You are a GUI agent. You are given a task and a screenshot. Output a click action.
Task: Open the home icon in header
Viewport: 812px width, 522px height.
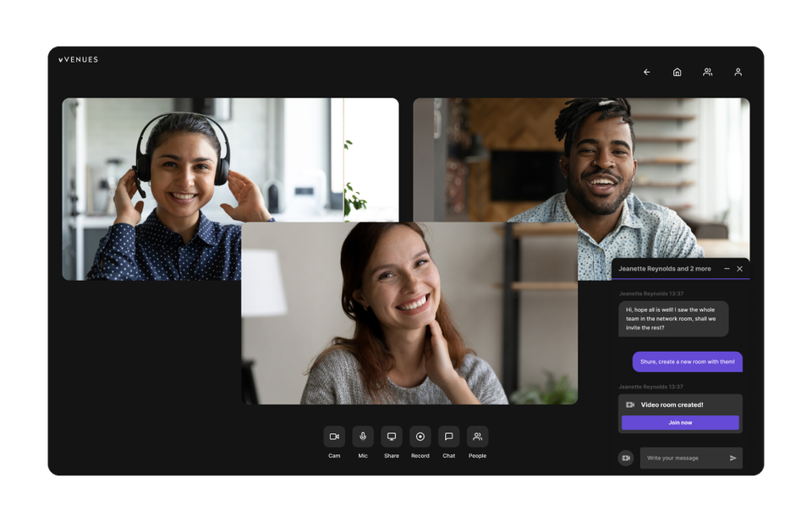click(677, 72)
